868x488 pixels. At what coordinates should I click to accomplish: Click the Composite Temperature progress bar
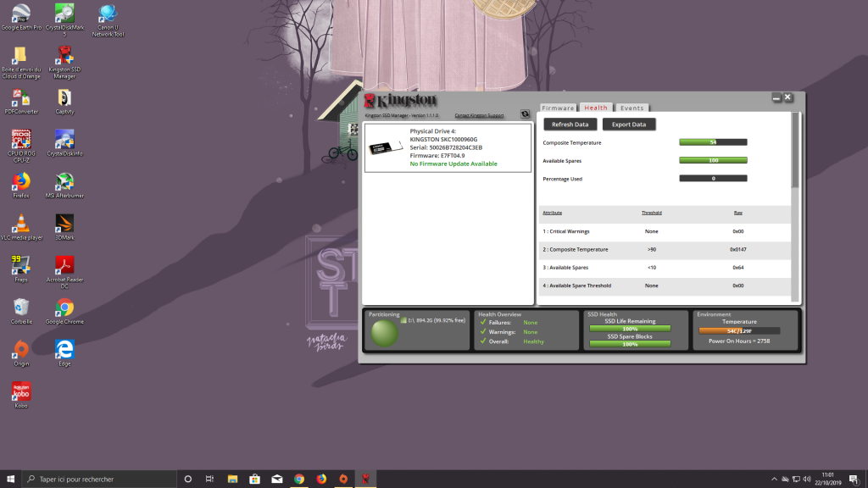click(x=713, y=142)
